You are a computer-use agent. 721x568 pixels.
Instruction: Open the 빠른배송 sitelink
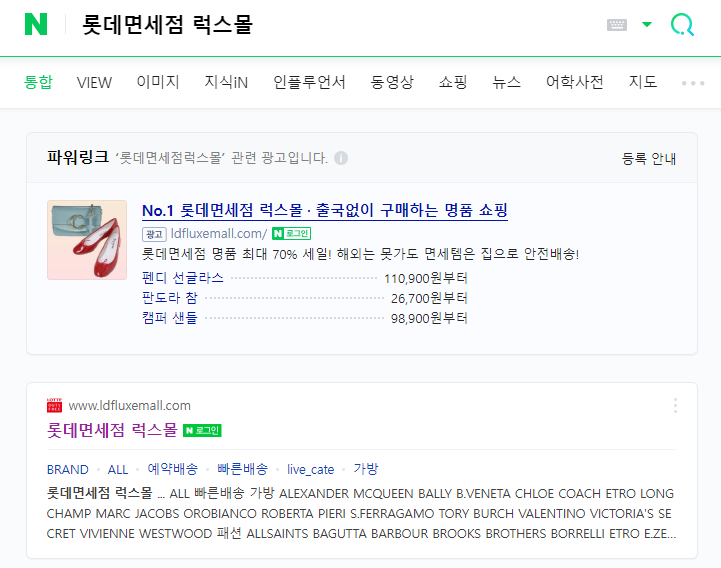pos(242,469)
